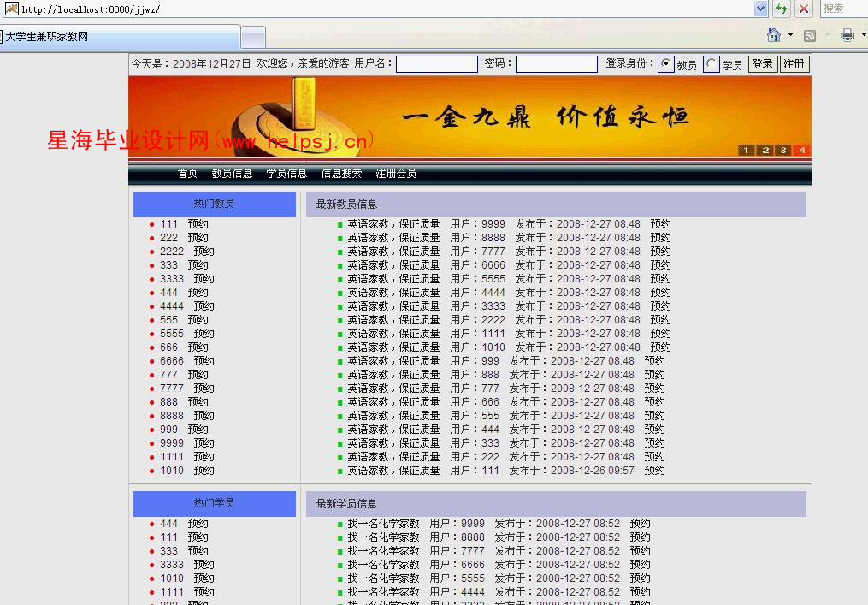
Task: Show banner slide 3
Action: pyautogui.click(x=782, y=150)
